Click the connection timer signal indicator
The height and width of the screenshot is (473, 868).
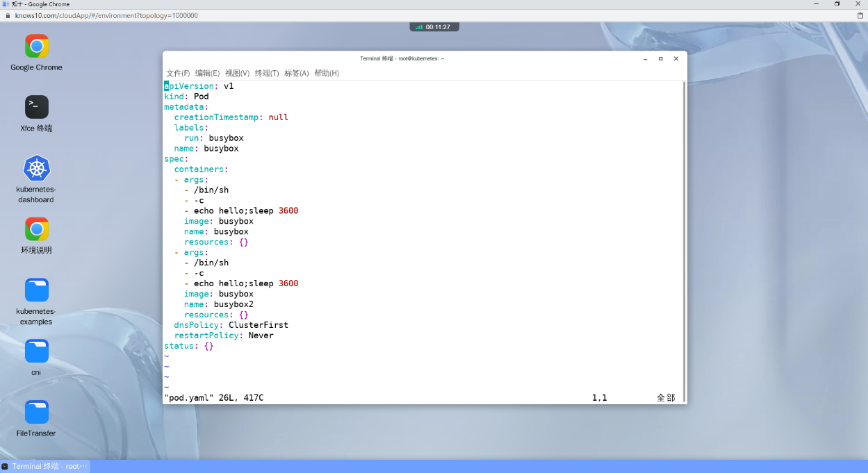click(x=418, y=27)
